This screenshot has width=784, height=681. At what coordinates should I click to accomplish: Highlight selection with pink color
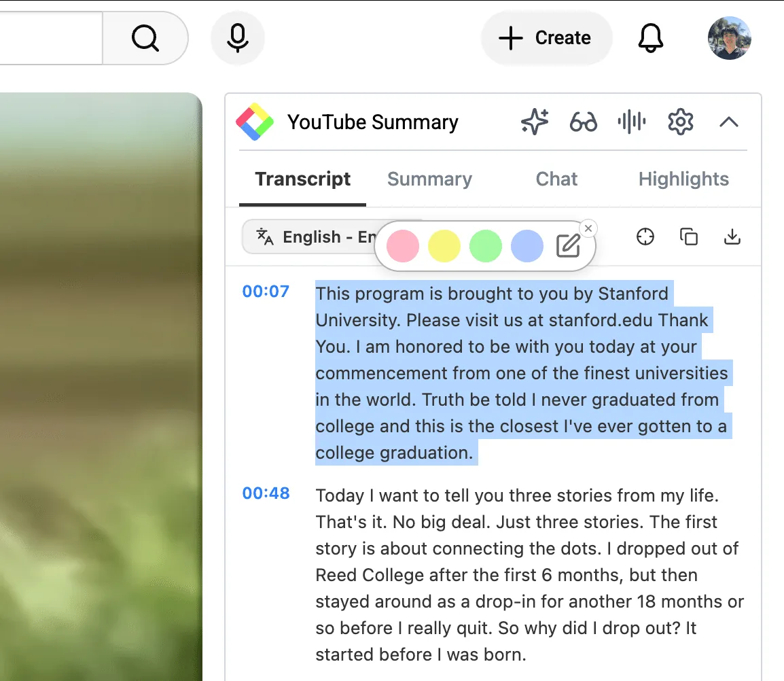pos(402,246)
